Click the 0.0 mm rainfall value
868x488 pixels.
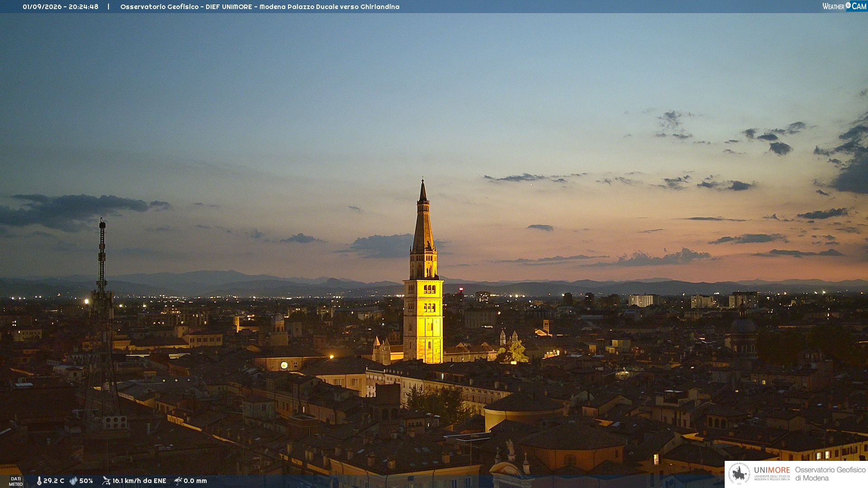pos(195,481)
